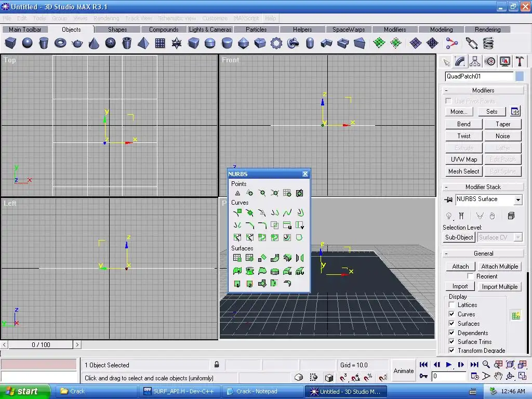Pick the Spring primitive icon
This screenshot has width=532, height=399.
488,43
